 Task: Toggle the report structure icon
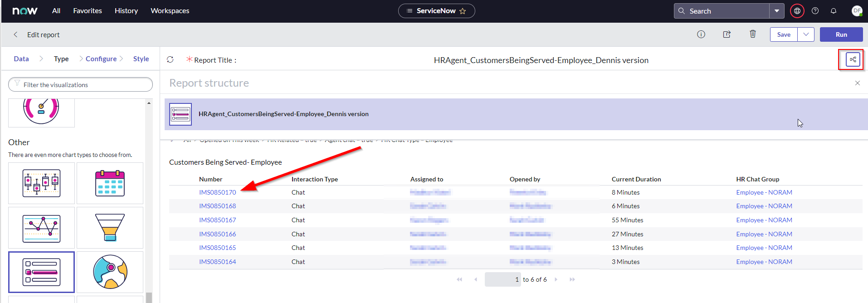[853, 59]
